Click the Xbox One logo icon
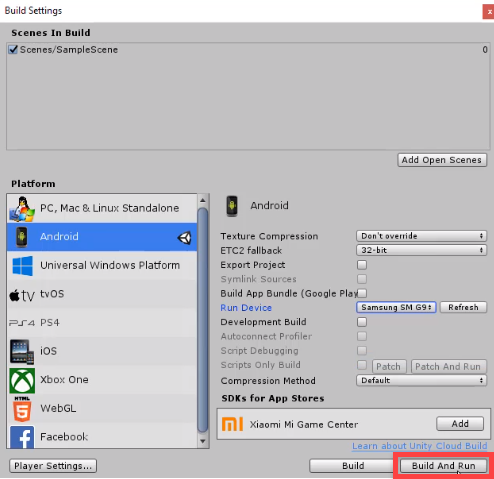The image size is (494, 479). click(x=22, y=380)
